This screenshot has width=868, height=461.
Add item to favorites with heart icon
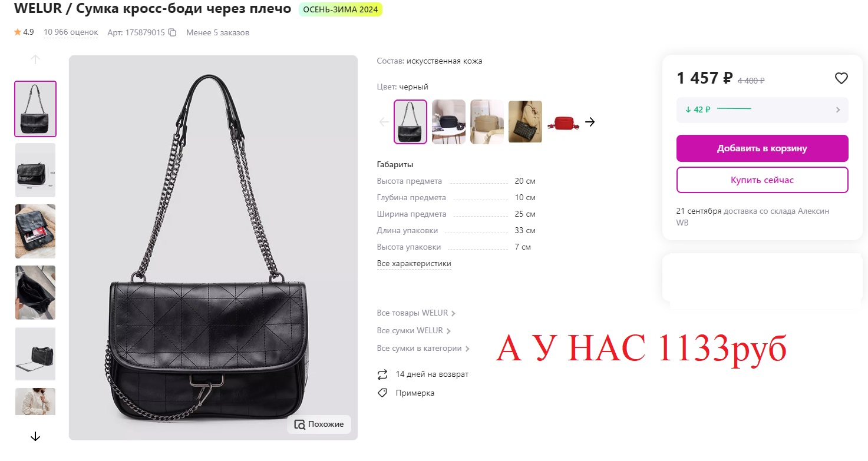coord(841,78)
